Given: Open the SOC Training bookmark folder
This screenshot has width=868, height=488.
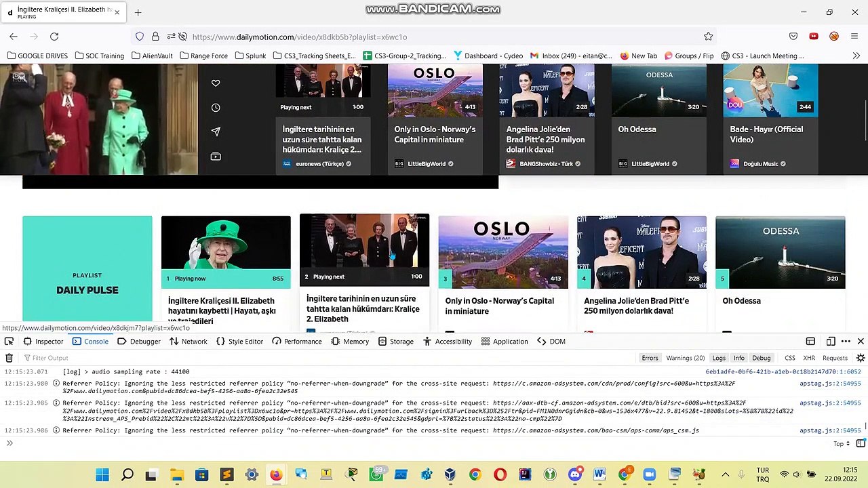Looking at the screenshot, I should [99, 56].
